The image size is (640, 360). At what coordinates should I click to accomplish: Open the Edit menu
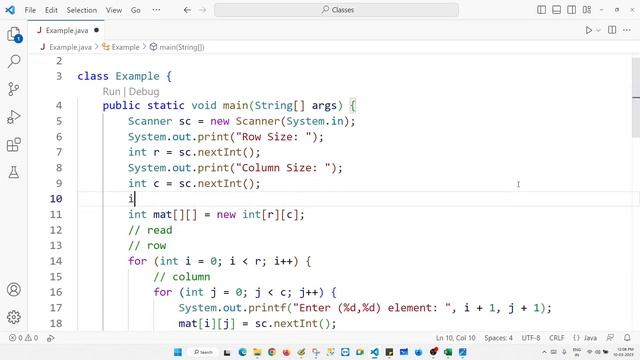[x=51, y=10]
